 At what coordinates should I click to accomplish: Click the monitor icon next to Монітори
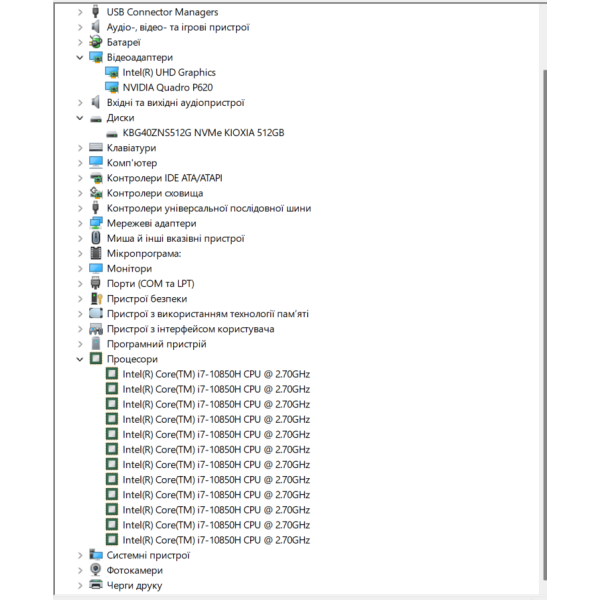tap(96, 268)
